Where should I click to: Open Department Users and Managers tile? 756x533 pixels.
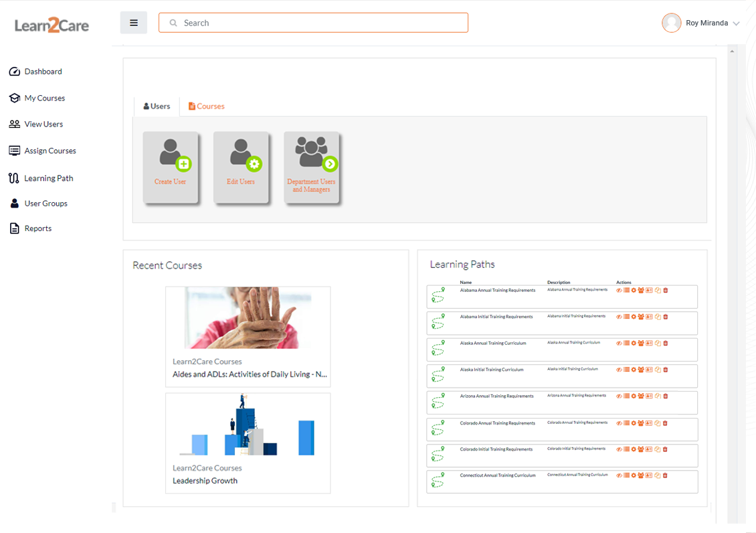coord(311,166)
